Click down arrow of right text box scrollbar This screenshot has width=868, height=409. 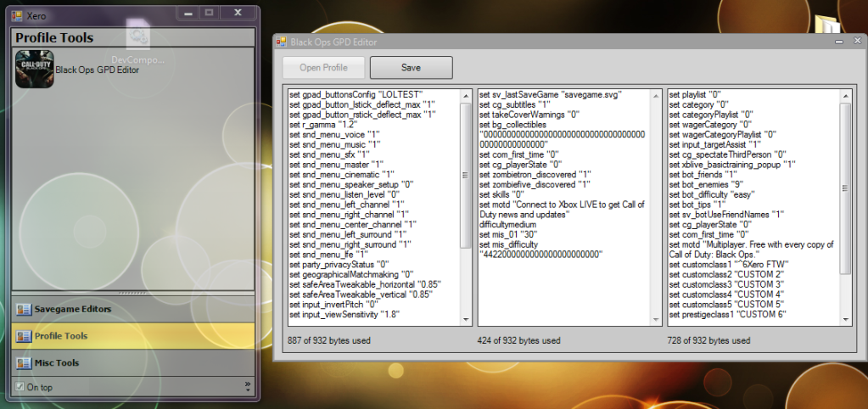pyautogui.click(x=846, y=319)
